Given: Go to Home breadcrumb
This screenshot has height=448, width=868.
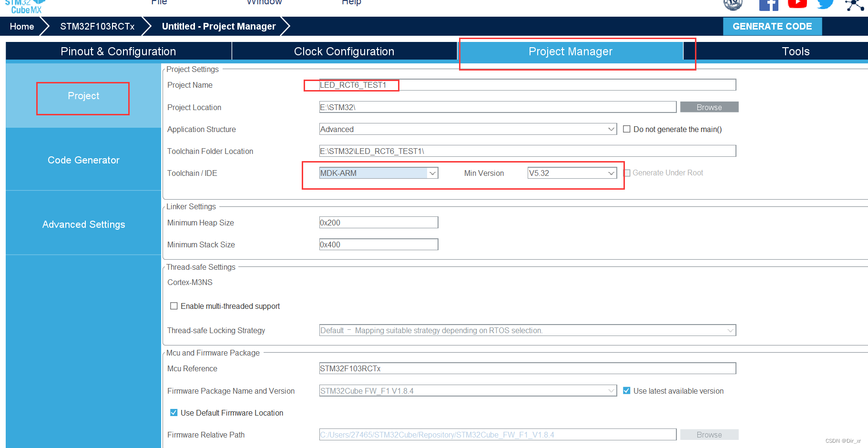Looking at the screenshot, I should (x=22, y=26).
